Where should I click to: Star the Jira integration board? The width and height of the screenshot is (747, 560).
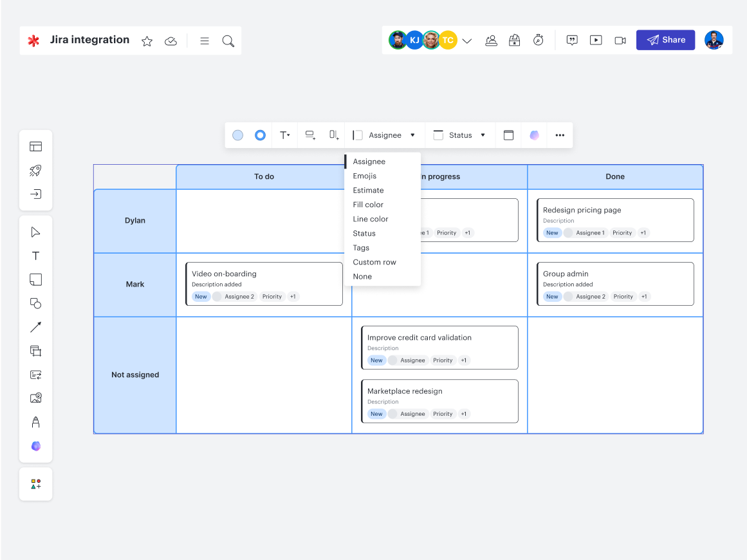[x=147, y=41]
